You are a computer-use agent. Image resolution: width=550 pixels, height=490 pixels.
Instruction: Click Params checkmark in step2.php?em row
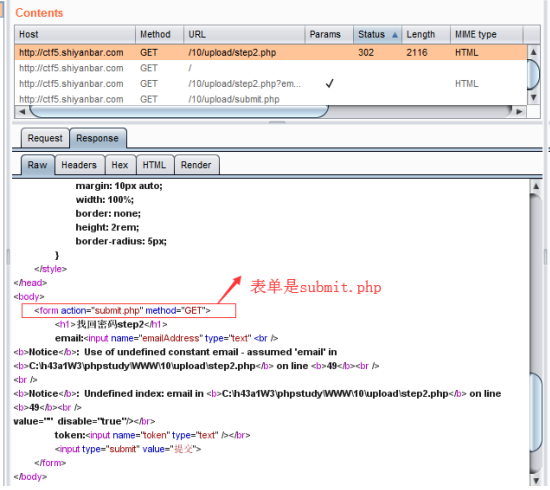click(329, 83)
